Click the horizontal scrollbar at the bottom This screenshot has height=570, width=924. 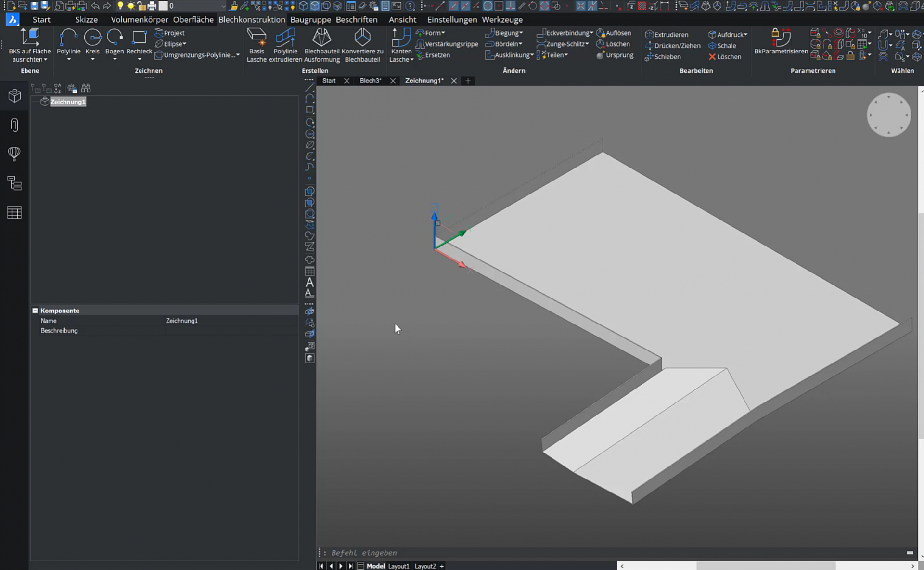pyautogui.click(x=767, y=566)
